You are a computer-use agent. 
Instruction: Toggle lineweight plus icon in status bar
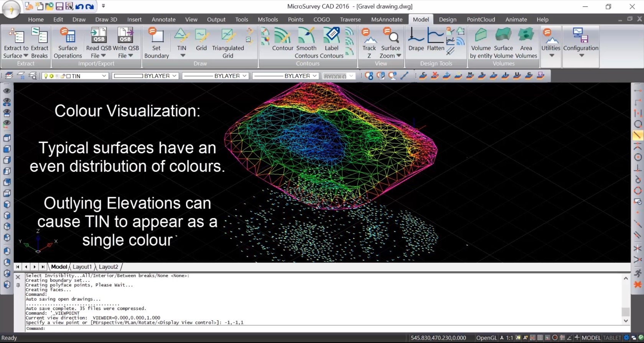click(x=577, y=338)
